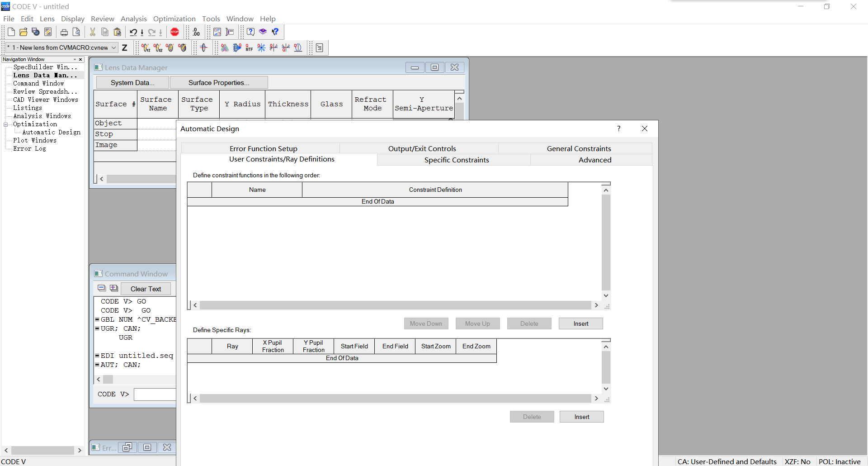Click the constraint table horizontal scrollbar

[396, 305]
